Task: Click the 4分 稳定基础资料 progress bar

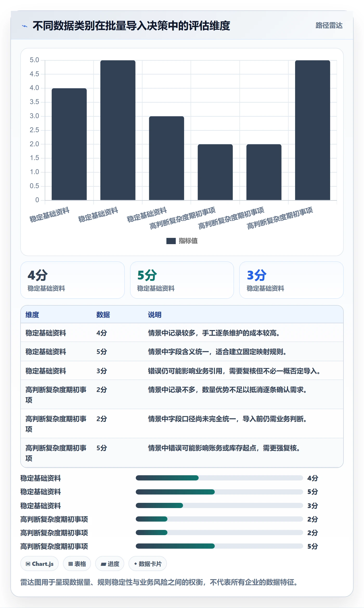Action: click(219, 478)
